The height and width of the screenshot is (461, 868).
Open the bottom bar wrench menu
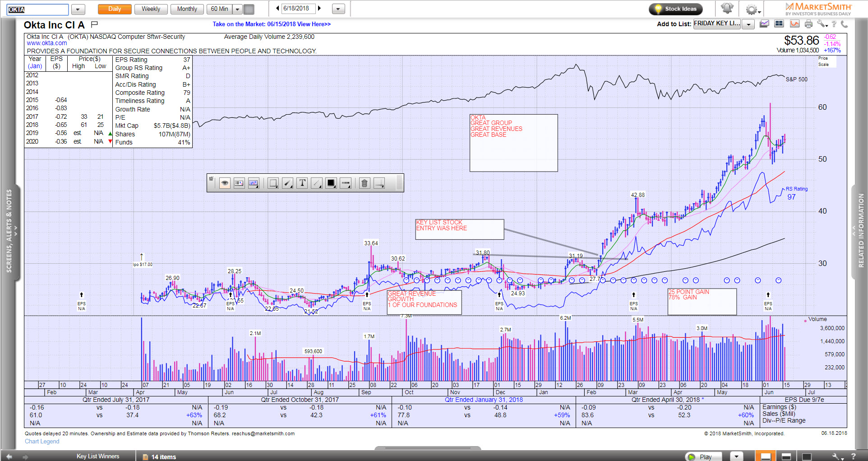pyautogui.click(x=837, y=456)
